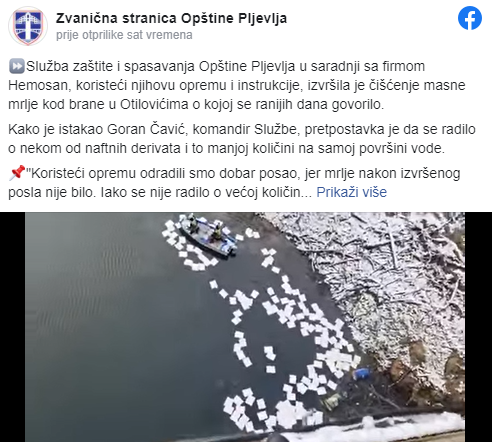
Task: Click the boat in the video frame
Action: point(209,236)
